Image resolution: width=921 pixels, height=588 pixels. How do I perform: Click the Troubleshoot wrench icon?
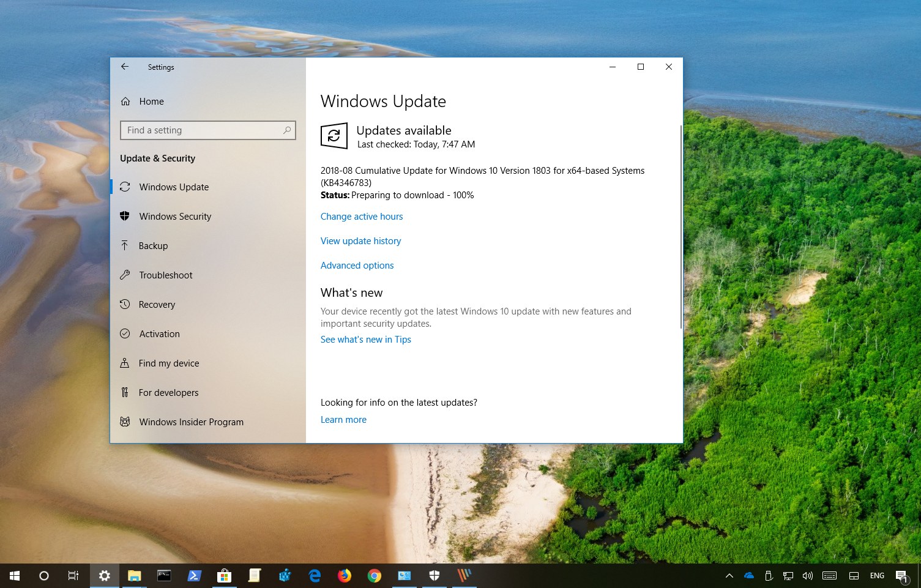coord(125,275)
